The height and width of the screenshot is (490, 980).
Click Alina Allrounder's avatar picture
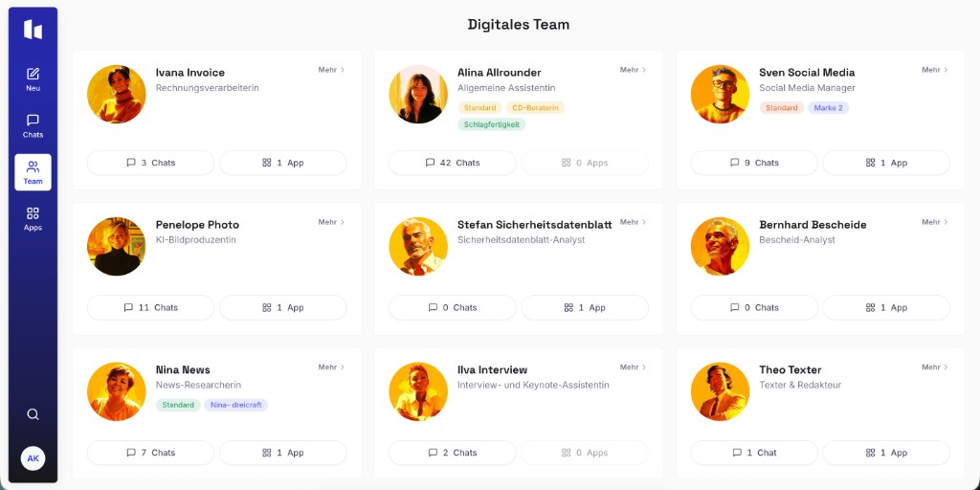coord(418,95)
